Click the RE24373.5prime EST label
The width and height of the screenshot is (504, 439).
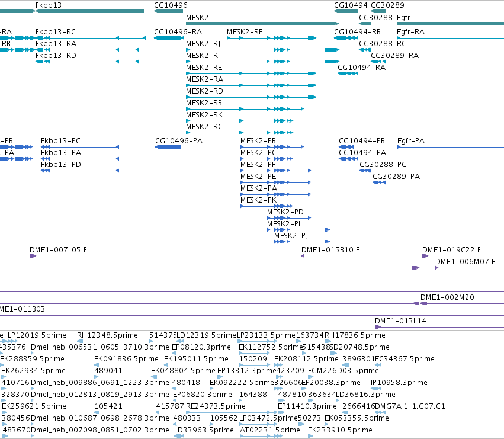coord(216,406)
